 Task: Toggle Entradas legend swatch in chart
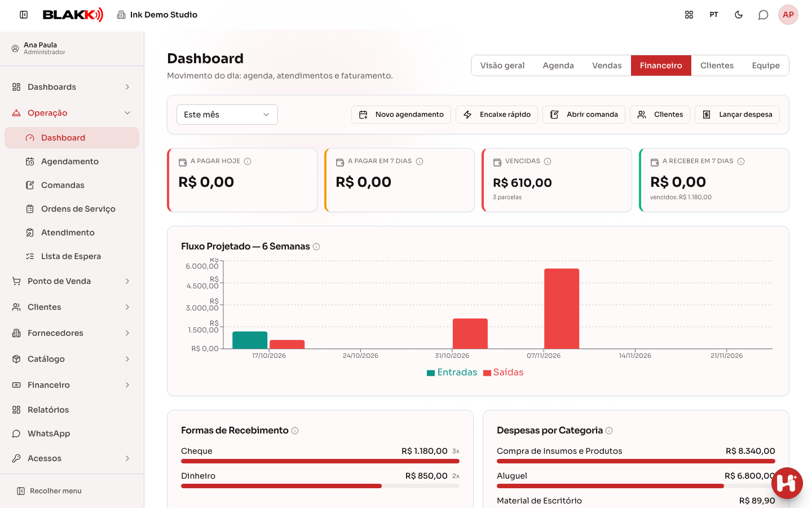click(x=431, y=373)
